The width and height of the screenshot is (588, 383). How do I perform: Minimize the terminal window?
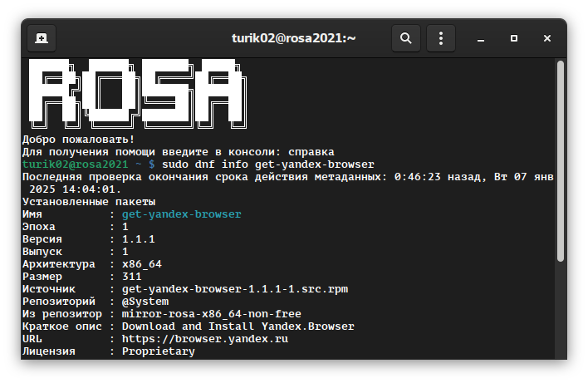[481, 38]
